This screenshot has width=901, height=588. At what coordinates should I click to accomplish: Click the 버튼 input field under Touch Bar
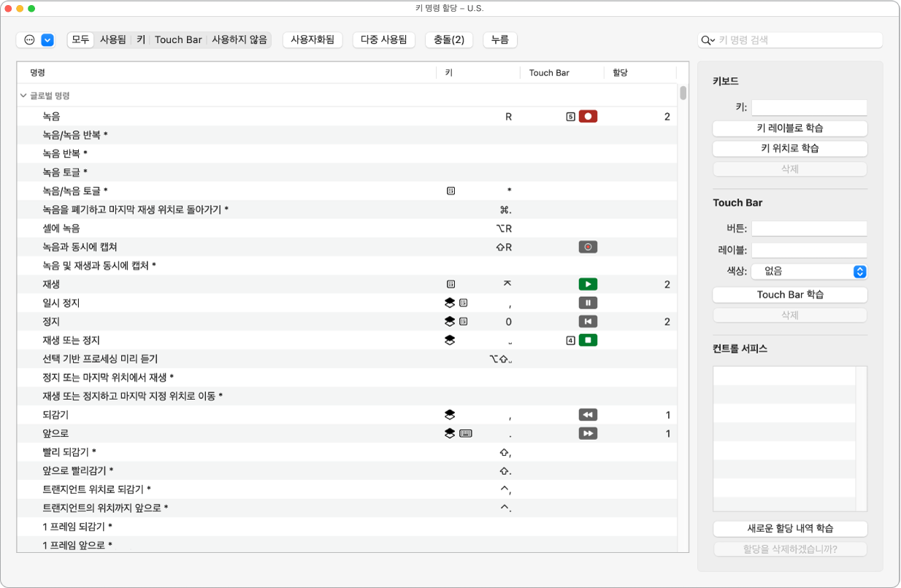pos(810,228)
